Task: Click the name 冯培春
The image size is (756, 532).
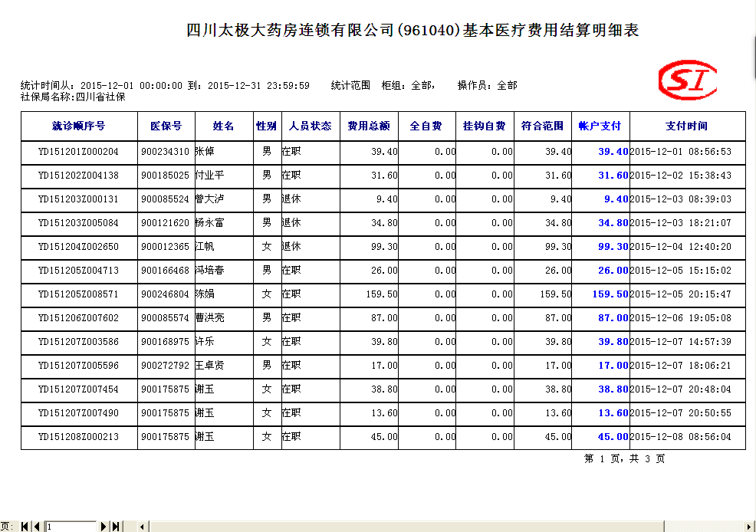Action: 210,270
